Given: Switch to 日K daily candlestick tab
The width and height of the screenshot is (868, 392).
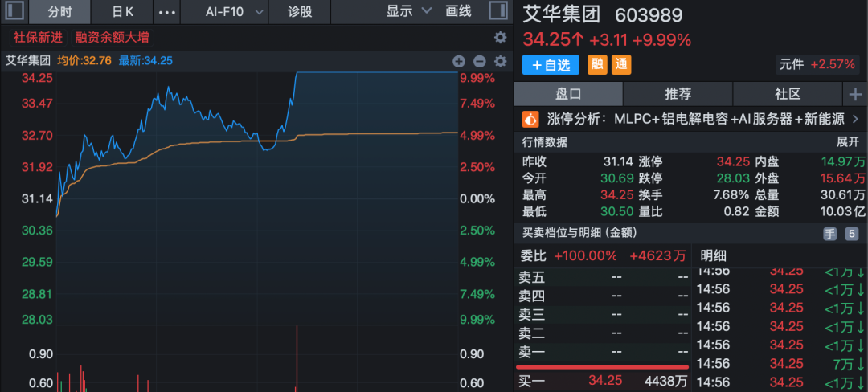Looking at the screenshot, I should pyautogui.click(x=123, y=11).
